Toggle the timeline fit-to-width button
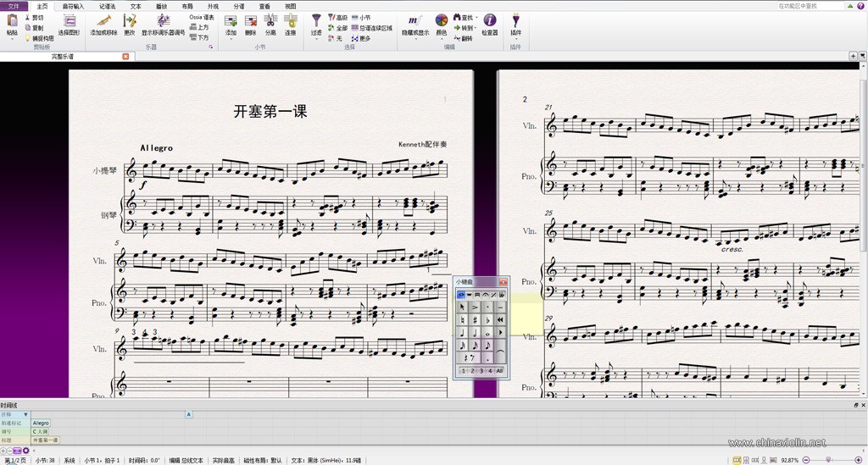The width and height of the screenshot is (868, 465). [x=17, y=451]
